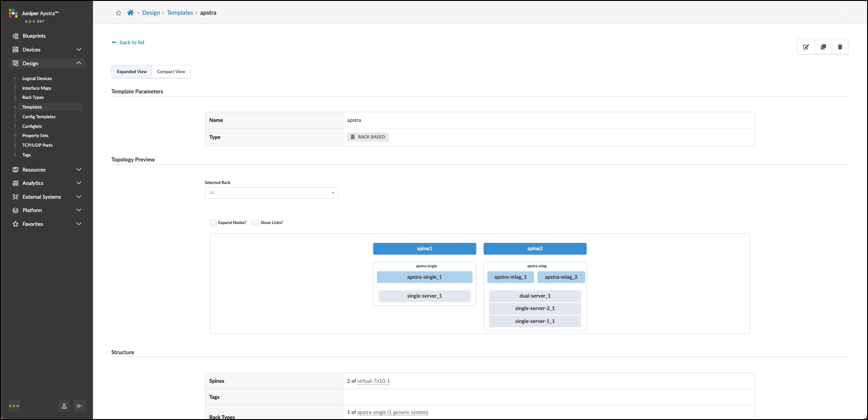Enable the Expand Nodes checkbox
The width and height of the screenshot is (868, 420).
pos(213,223)
